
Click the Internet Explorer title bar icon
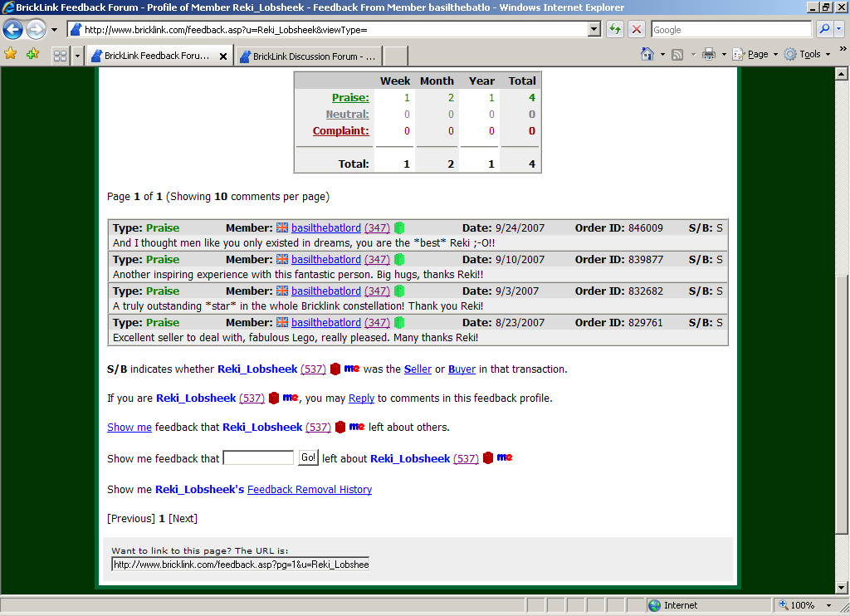[x=7, y=7]
